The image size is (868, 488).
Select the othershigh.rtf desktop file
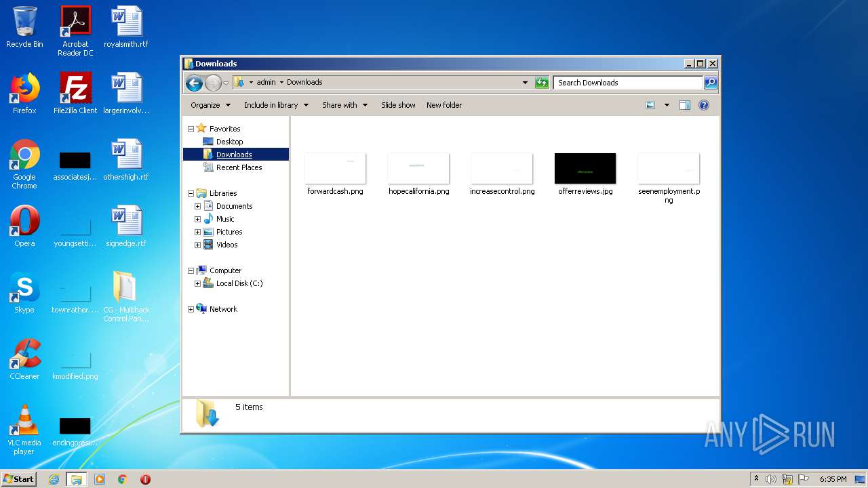(x=126, y=160)
